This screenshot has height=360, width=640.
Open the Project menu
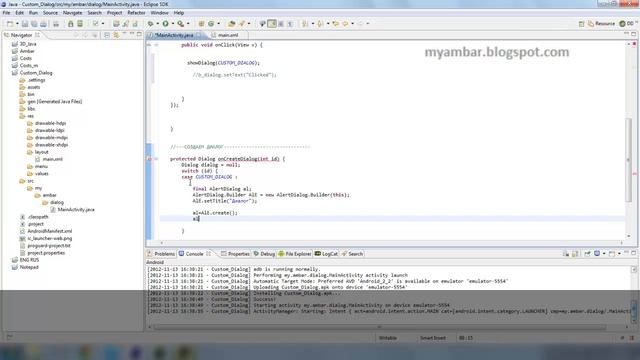click(x=115, y=13)
